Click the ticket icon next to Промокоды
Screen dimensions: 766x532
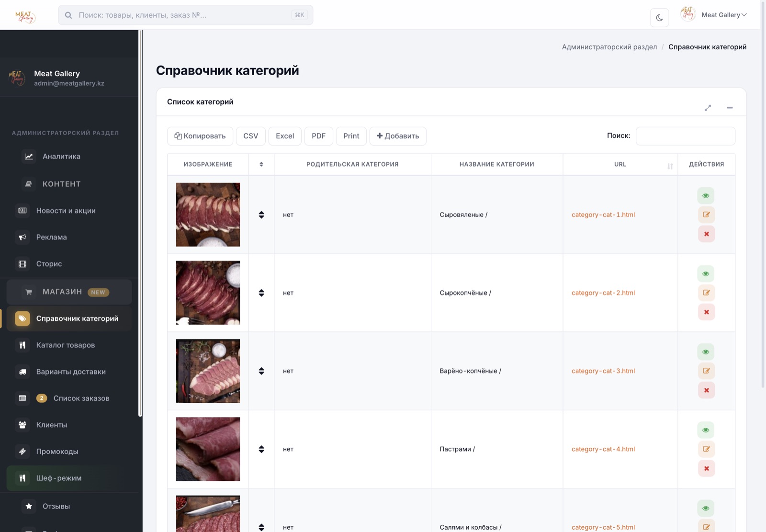click(x=23, y=452)
